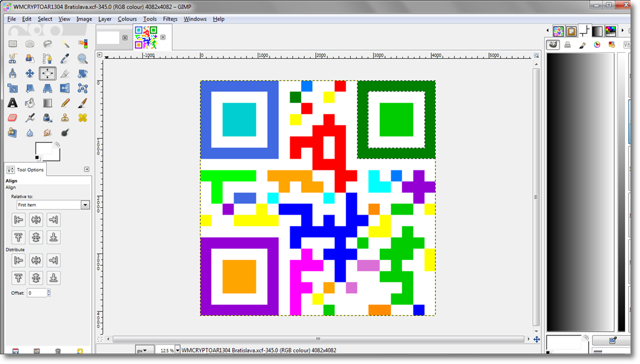640x364 pixels.
Task: Click Align top edge button
Action: (x=18, y=237)
